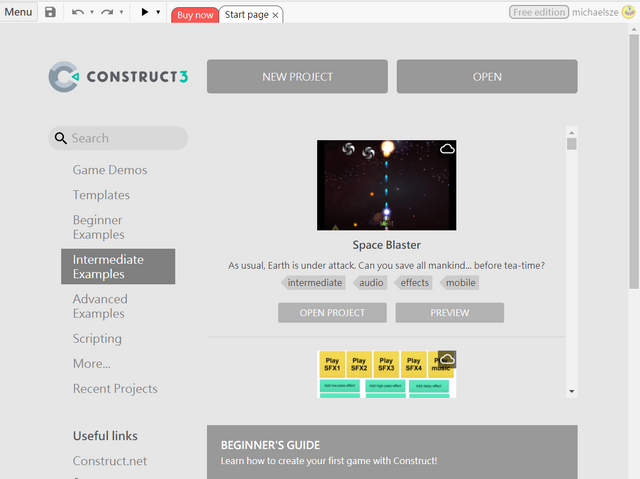The height and width of the screenshot is (479, 640).
Task: Click the main page scrollbar thumb
Action: 633,161
